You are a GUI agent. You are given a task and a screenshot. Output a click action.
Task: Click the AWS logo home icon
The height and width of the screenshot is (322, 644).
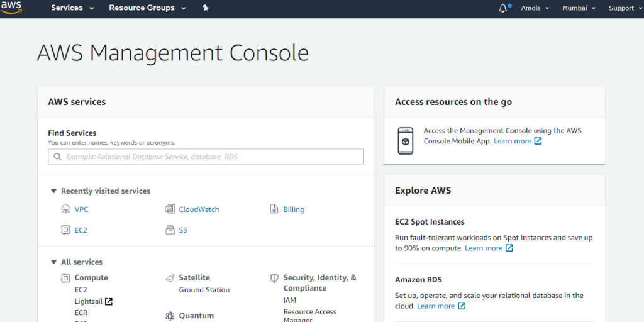(x=11, y=8)
